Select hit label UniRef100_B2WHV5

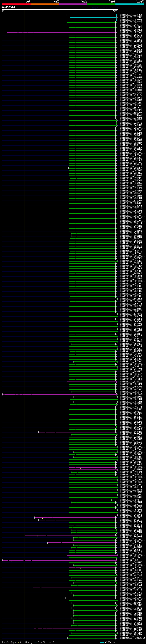pos(131,635)
